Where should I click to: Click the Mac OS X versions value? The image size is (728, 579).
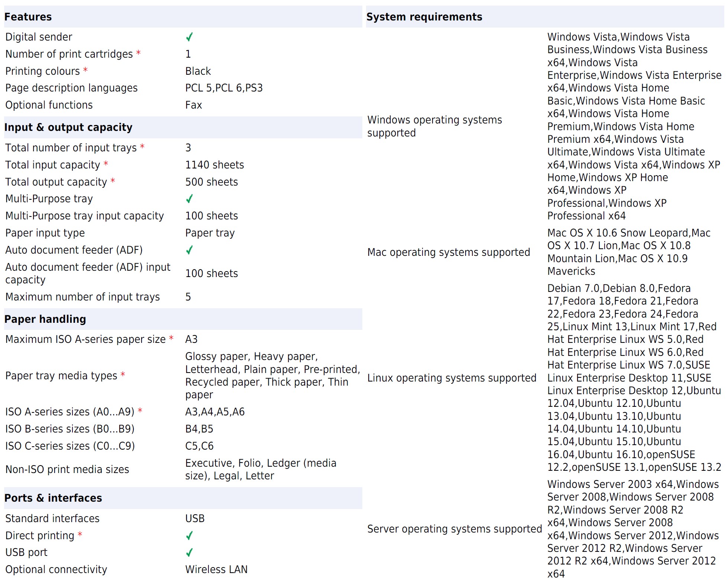point(629,252)
